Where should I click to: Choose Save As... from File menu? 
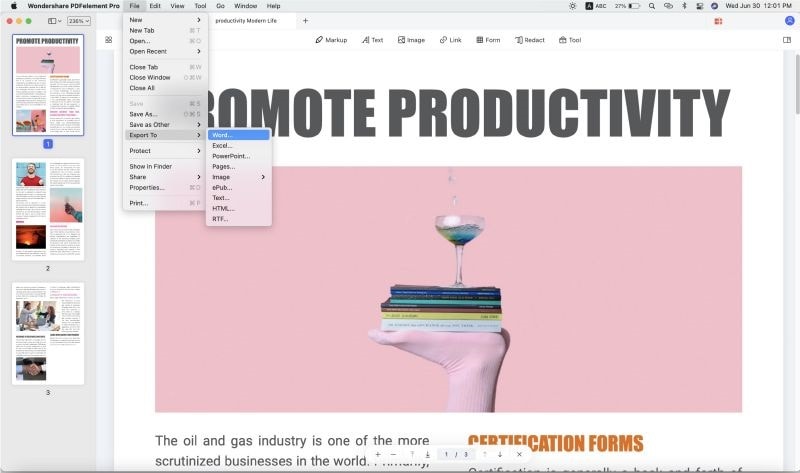pyautogui.click(x=165, y=114)
